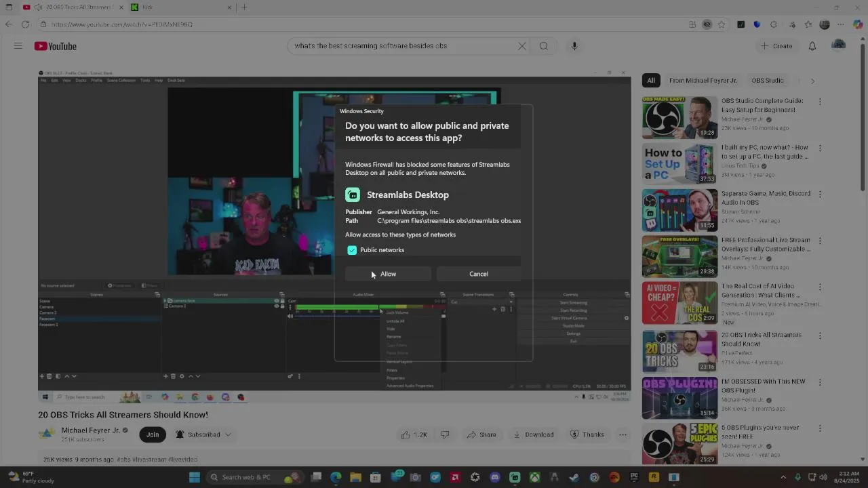Open Xbox app from the taskbar

click(x=535, y=477)
